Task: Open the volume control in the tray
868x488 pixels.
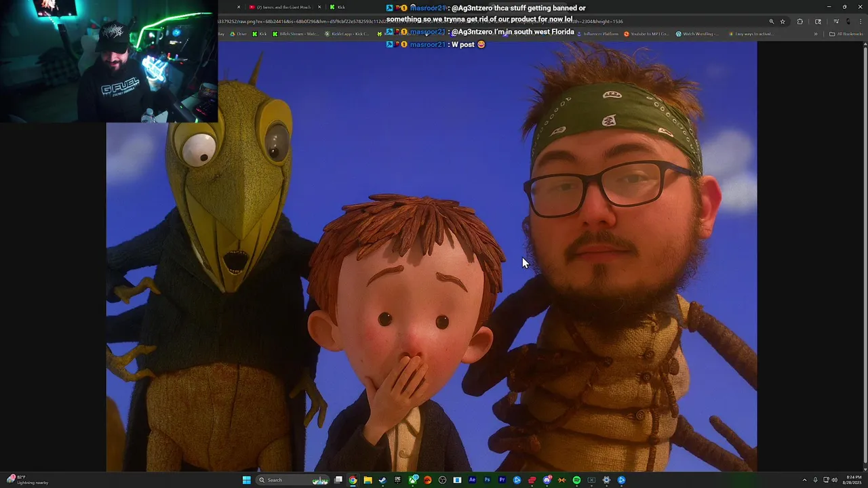Action: click(x=834, y=480)
